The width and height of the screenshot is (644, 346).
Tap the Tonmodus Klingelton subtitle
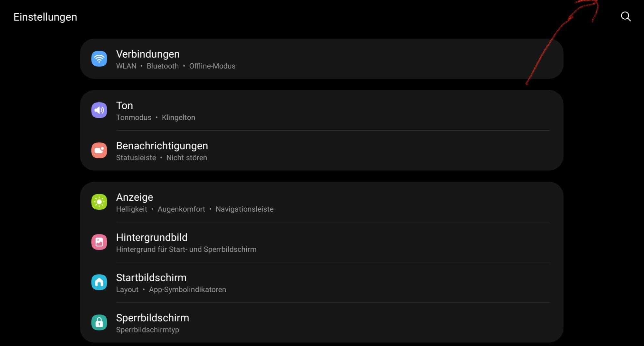(x=156, y=117)
